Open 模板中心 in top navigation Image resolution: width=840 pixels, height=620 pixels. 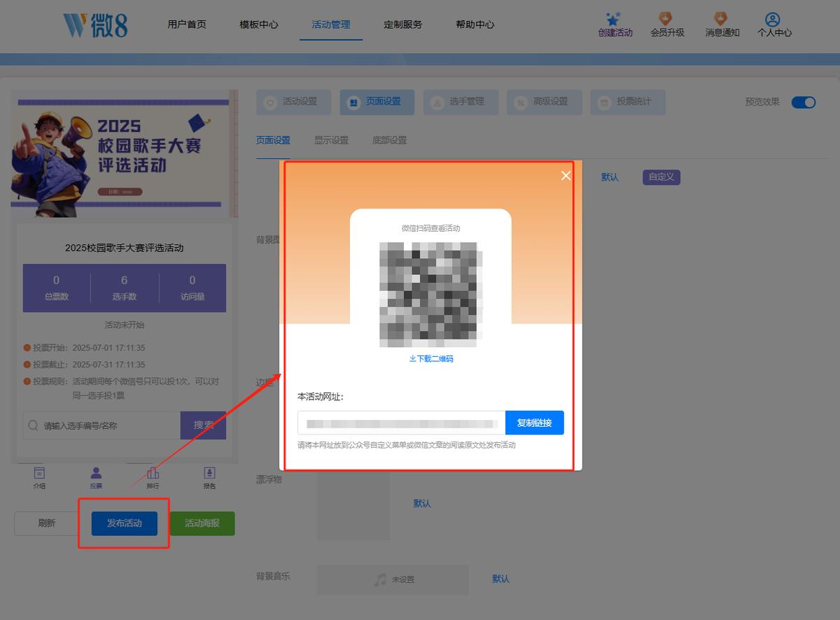click(x=259, y=24)
